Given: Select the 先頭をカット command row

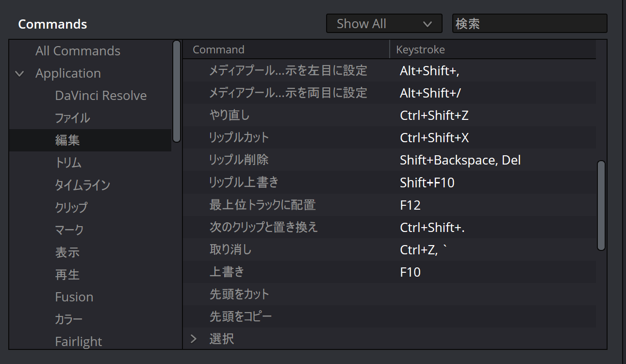Looking at the screenshot, I should click(390, 294).
